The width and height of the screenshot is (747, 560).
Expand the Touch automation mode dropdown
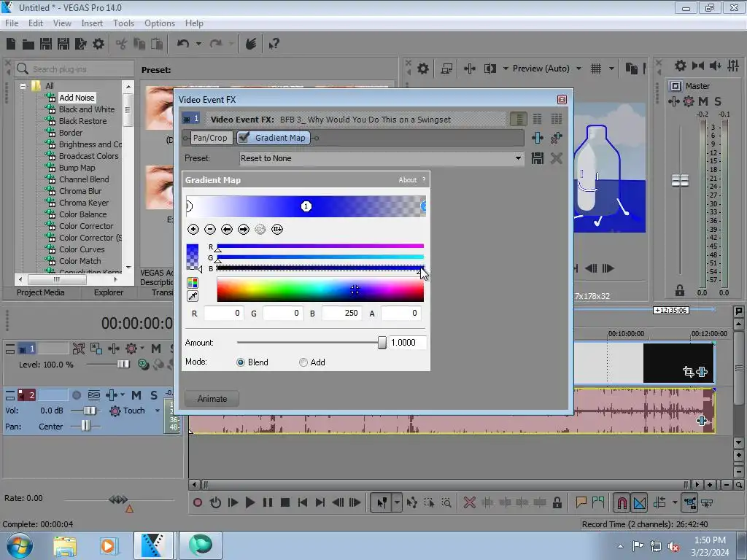point(158,411)
